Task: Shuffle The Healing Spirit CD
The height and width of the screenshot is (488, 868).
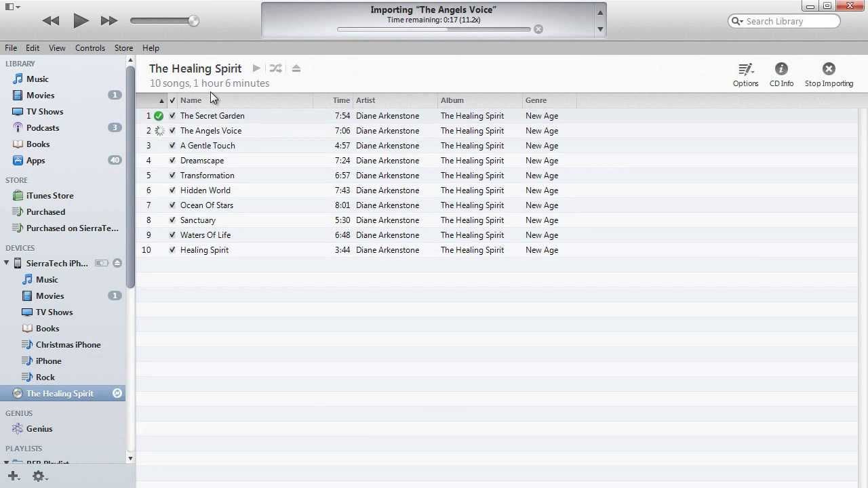Action: [275, 68]
